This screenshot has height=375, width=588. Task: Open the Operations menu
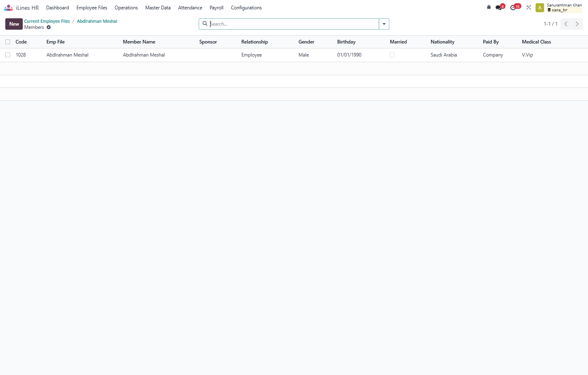[x=126, y=8]
